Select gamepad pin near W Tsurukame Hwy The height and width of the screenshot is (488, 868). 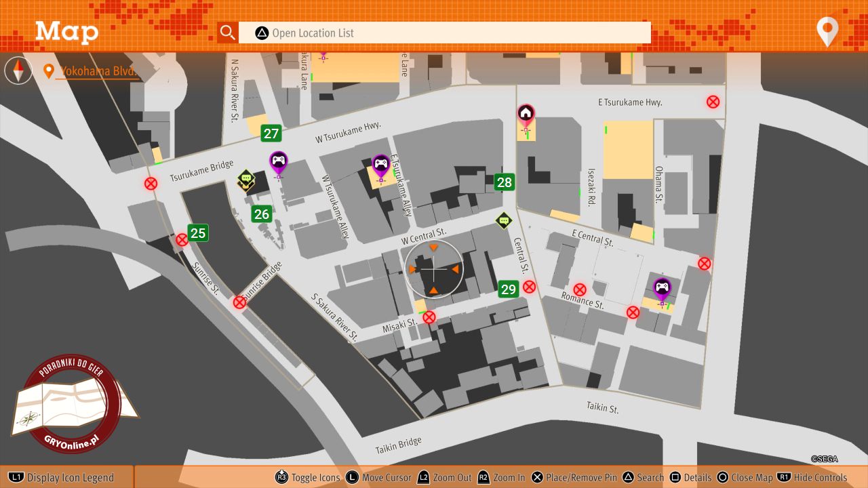[x=278, y=163]
